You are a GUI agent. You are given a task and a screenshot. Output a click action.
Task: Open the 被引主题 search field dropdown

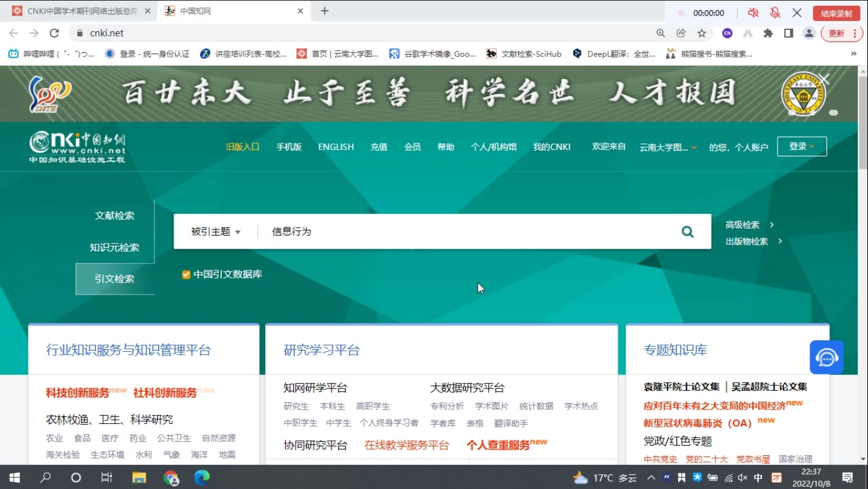pyautogui.click(x=216, y=232)
